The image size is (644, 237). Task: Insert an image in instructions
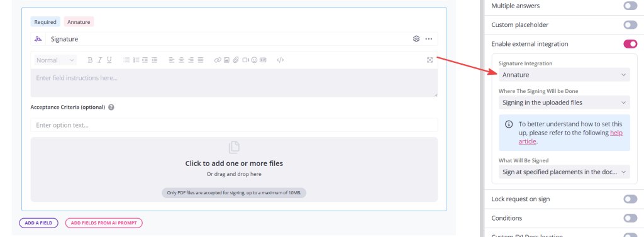[226, 60]
